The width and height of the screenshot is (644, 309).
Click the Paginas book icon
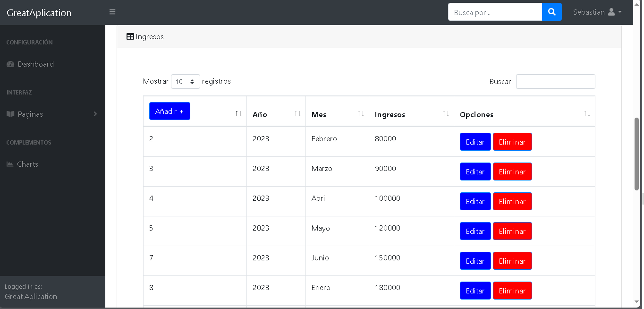tap(10, 114)
